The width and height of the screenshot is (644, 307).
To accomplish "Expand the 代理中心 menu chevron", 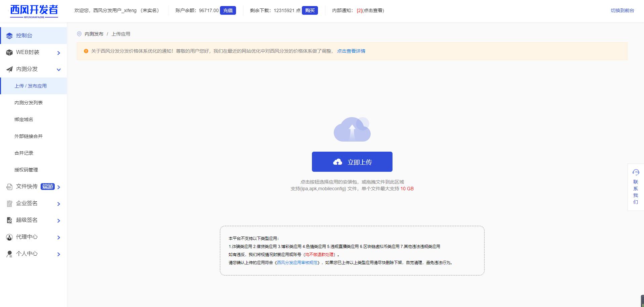I will (59, 238).
